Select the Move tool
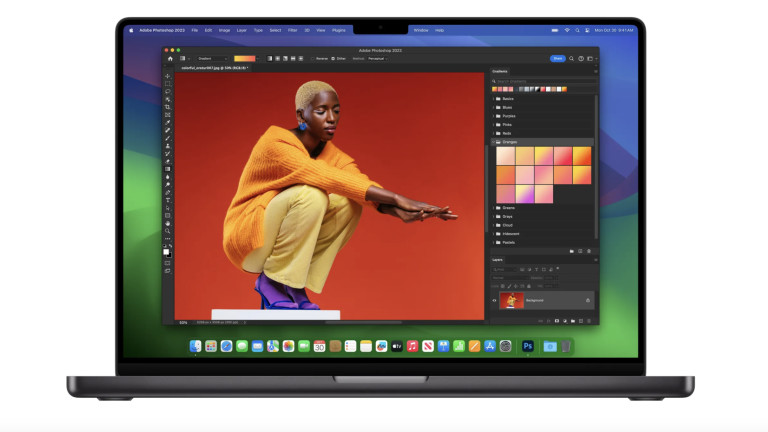Image resolution: width=768 pixels, height=432 pixels. (167, 77)
